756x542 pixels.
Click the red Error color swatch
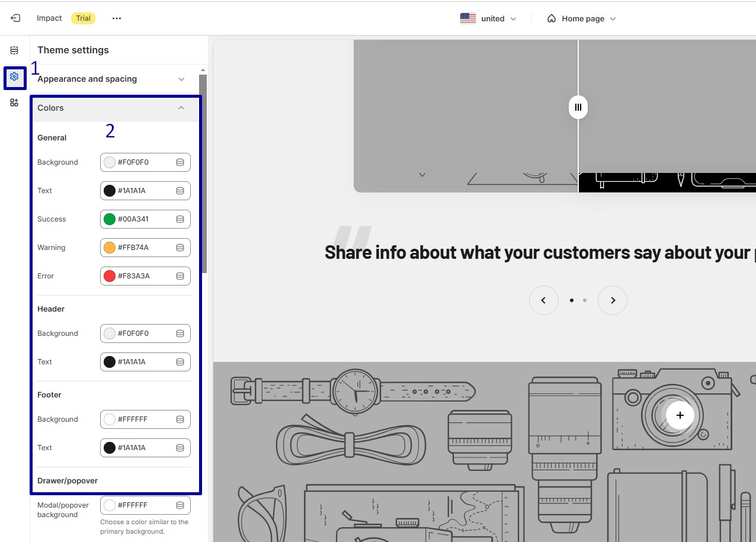(110, 275)
